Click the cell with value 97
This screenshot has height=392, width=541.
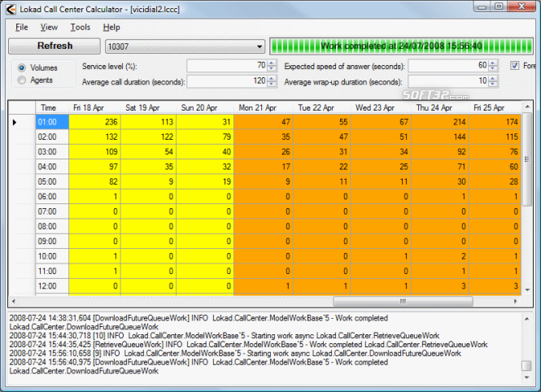pyautogui.click(x=94, y=167)
